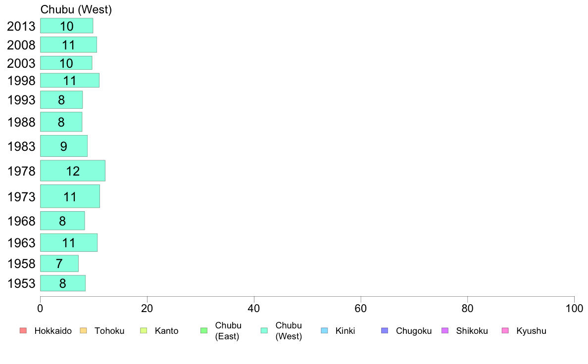Click the 2008 year axis label
The height and width of the screenshot is (364, 588).
coord(21,45)
